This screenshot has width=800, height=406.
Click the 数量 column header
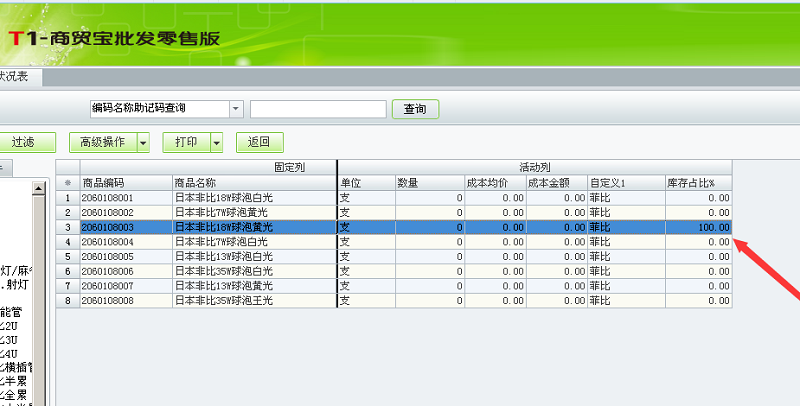[x=430, y=183]
